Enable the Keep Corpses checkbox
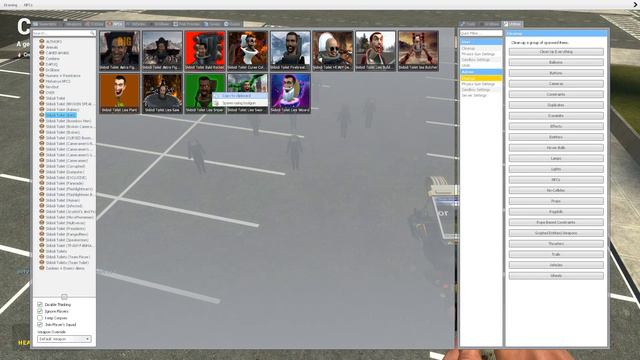The height and width of the screenshot is (360, 640). [x=40, y=318]
